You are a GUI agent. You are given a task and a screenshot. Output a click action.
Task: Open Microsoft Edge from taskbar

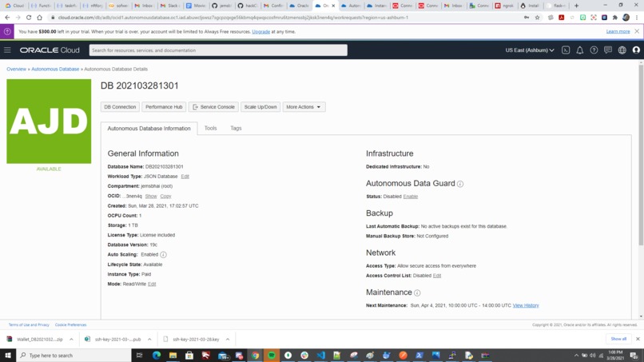click(157, 355)
